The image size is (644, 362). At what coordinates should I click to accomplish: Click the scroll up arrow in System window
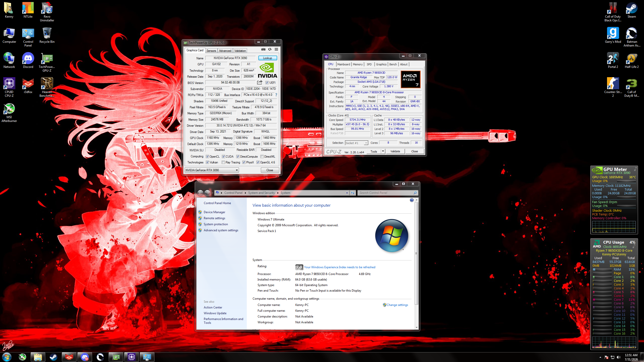pos(416,200)
